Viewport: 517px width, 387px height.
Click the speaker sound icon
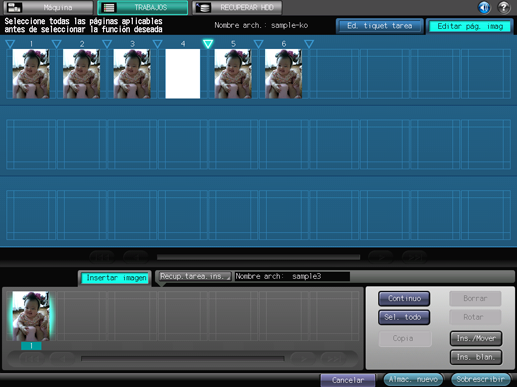pos(484,7)
